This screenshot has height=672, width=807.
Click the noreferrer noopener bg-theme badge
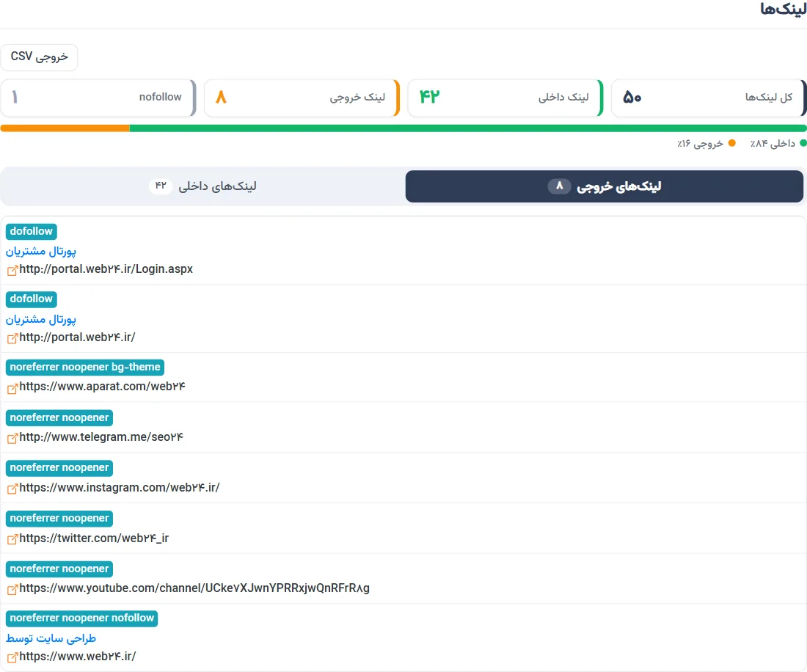click(85, 368)
